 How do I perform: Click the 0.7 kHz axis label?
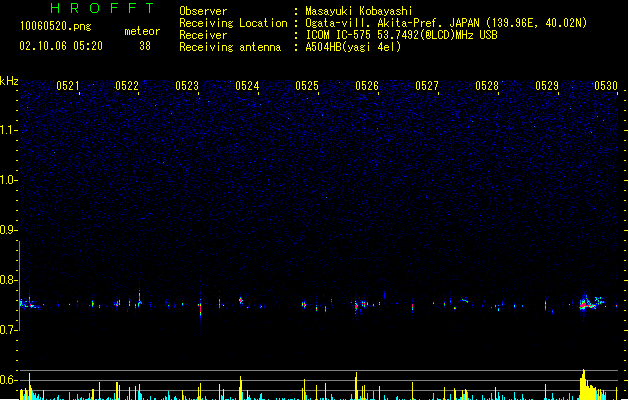pyautogui.click(x=8, y=330)
